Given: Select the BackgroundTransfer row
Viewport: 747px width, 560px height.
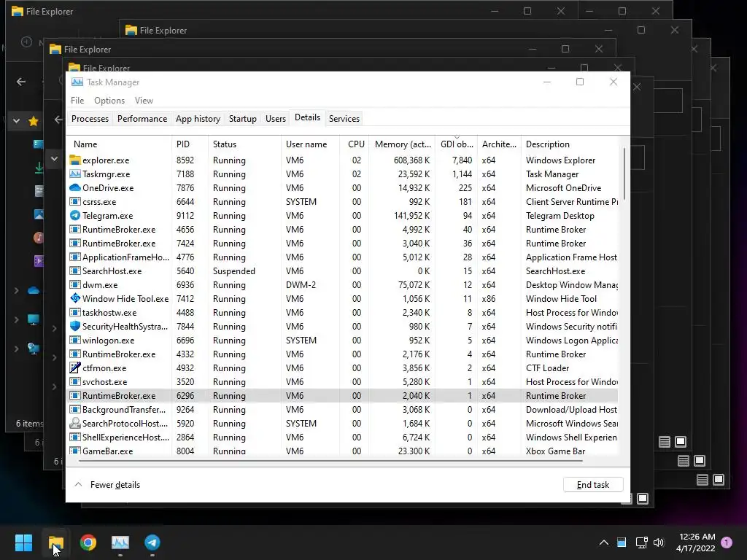Looking at the screenshot, I should pos(343,409).
